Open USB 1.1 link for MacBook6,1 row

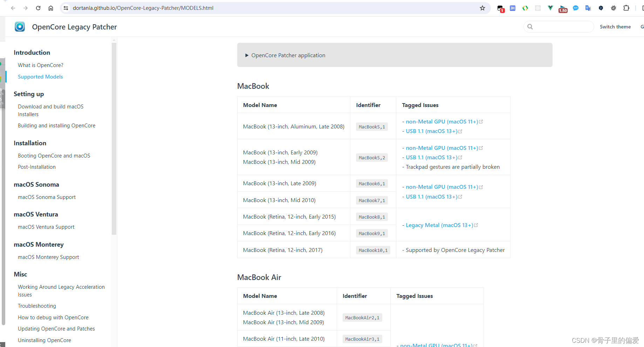[432, 197]
